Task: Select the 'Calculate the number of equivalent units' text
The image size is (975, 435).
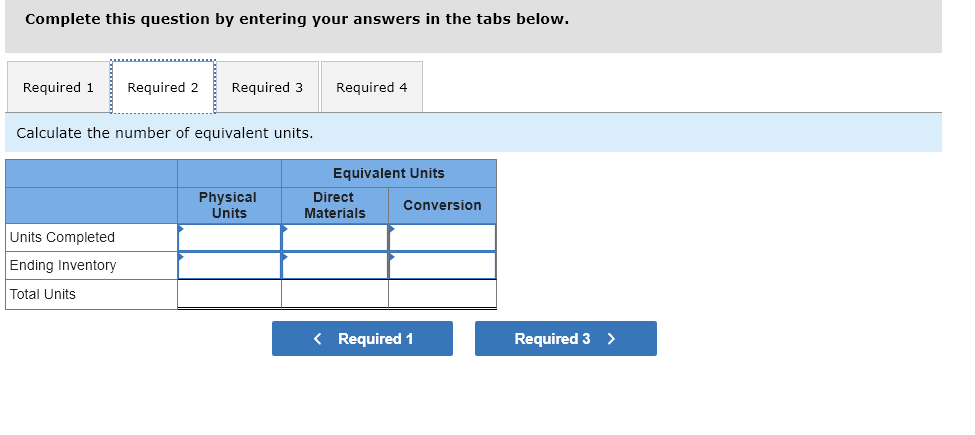Action: [x=165, y=133]
